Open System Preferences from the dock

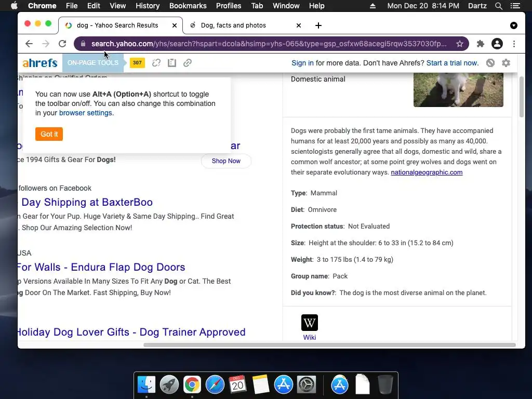point(307,385)
